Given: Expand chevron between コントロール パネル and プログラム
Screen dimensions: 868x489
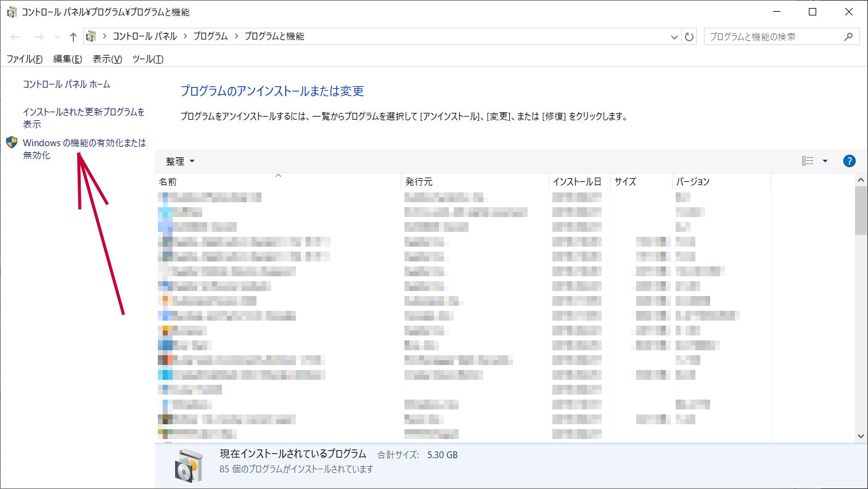Looking at the screenshot, I should (184, 36).
